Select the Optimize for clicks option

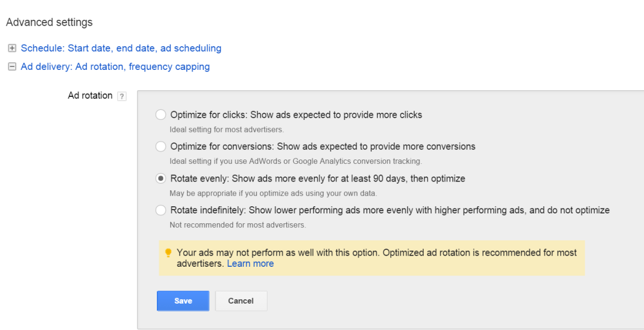click(160, 114)
